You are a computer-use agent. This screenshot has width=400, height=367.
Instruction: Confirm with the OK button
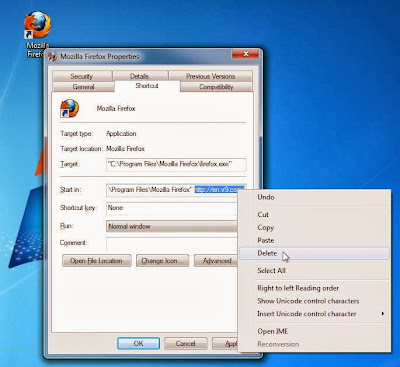pos(138,343)
